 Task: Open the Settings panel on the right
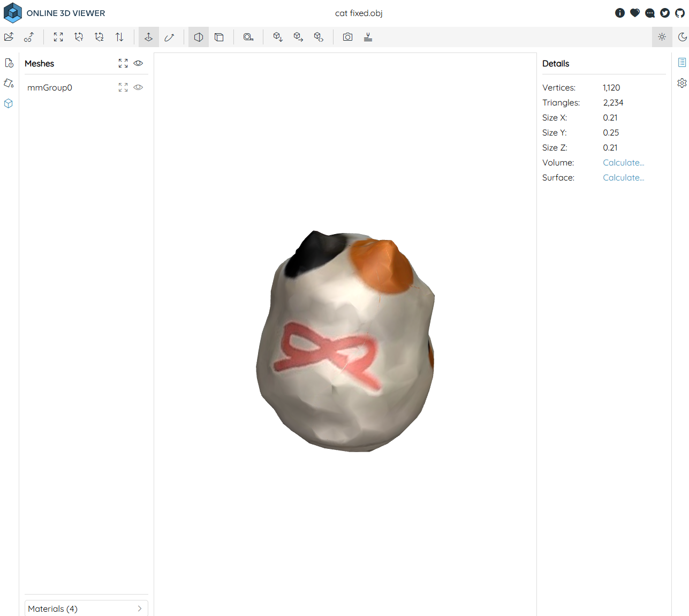tap(682, 83)
